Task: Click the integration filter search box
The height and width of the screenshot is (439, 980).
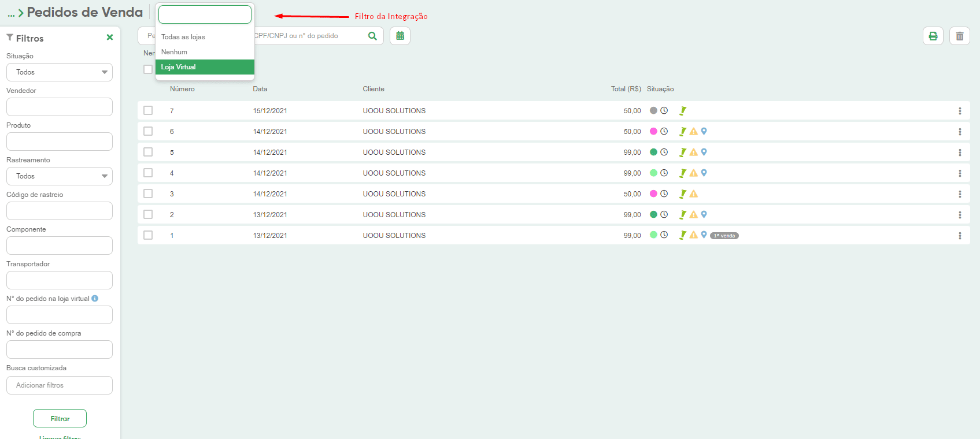Action: coord(205,14)
